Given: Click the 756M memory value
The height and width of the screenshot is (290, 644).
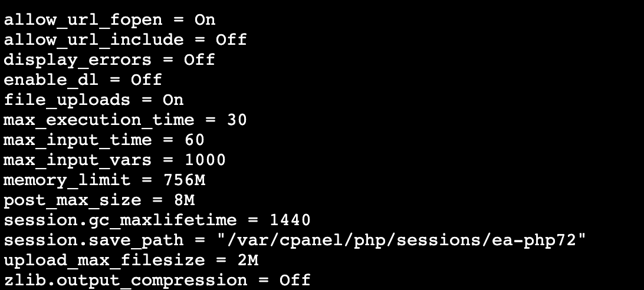Looking at the screenshot, I should click(x=184, y=180).
